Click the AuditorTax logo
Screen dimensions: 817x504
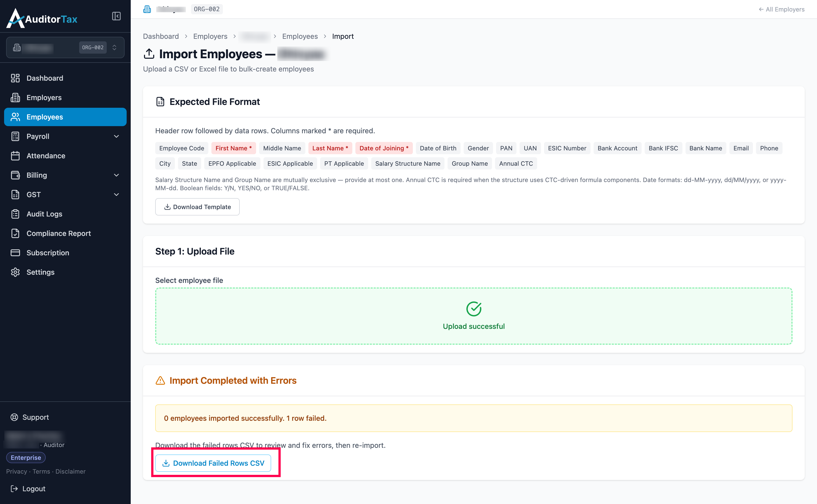tap(42, 19)
